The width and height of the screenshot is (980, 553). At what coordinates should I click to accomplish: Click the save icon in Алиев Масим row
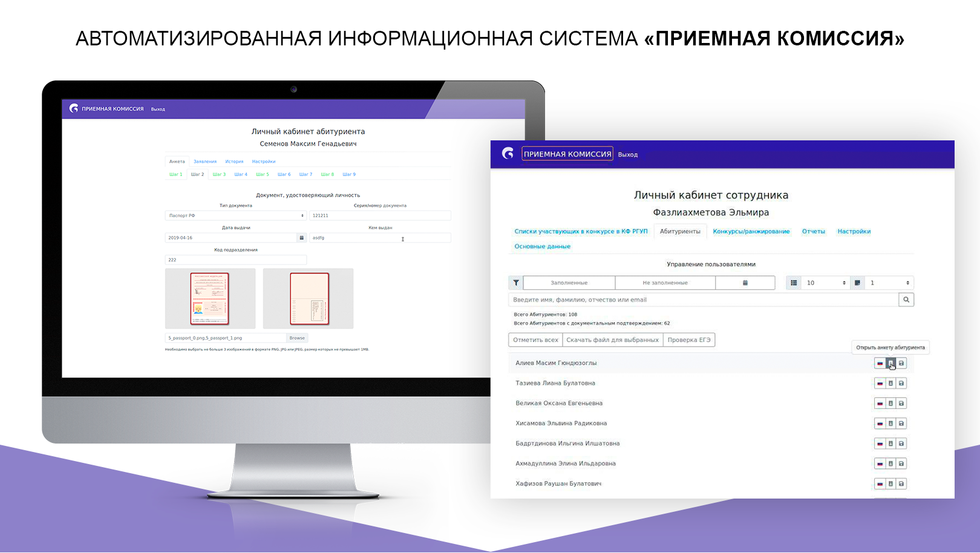click(901, 363)
